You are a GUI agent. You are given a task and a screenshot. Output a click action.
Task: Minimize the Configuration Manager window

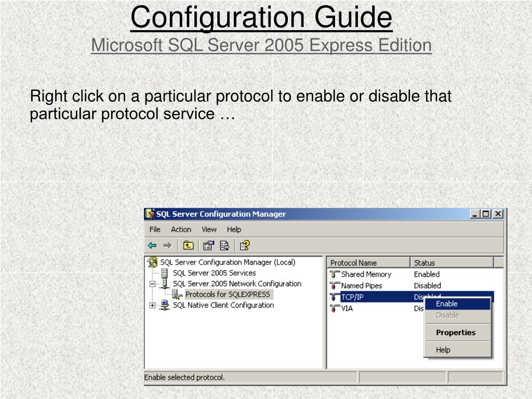(475, 214)
